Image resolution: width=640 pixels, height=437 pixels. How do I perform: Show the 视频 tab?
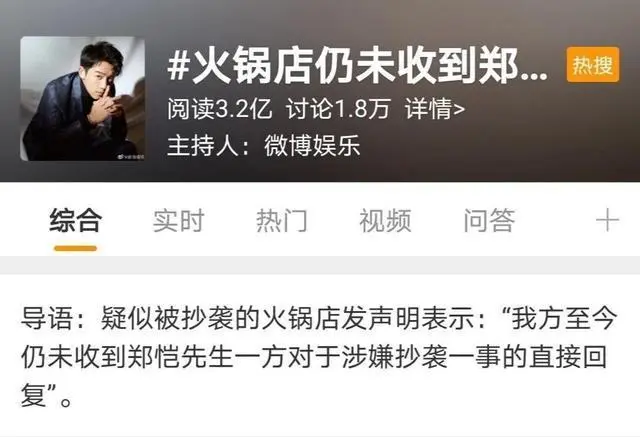(385, 220)
